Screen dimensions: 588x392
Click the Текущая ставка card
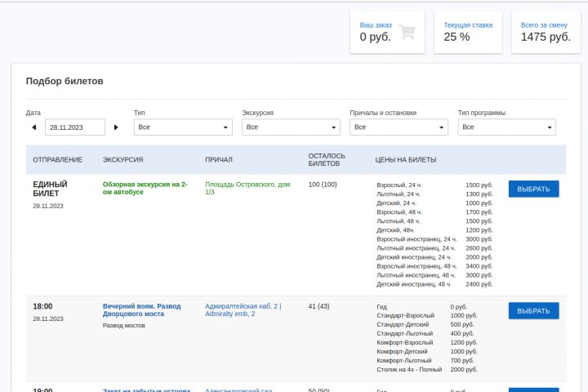(468, 32)
